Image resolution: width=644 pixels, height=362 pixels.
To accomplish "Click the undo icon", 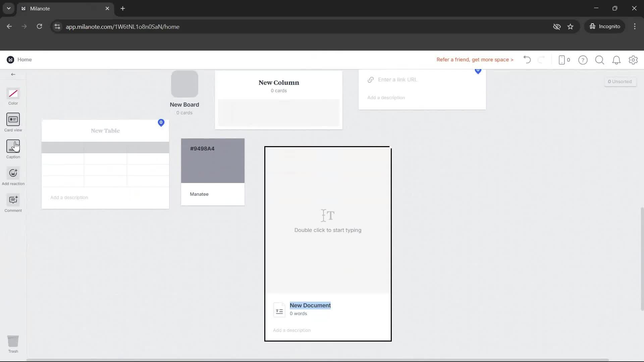I will click(x=527, y=60).
